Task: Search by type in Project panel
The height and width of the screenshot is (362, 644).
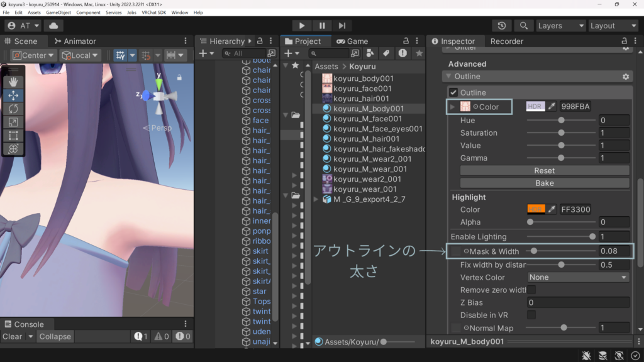Action: click(370, 53)
